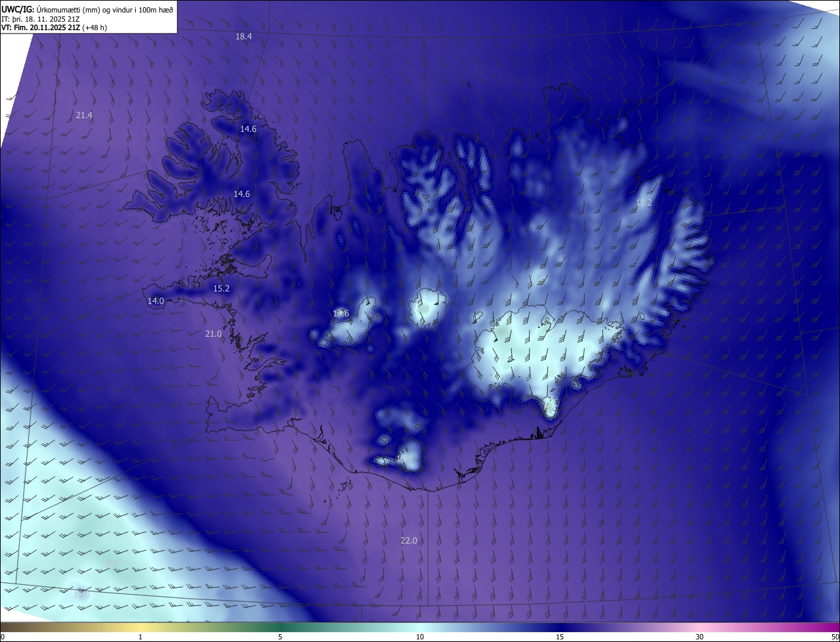Image resolution: width=840 pixels, height=642 pixels.
Task: Click the 11.2 value in east Iceland
Action: (644, 203)
